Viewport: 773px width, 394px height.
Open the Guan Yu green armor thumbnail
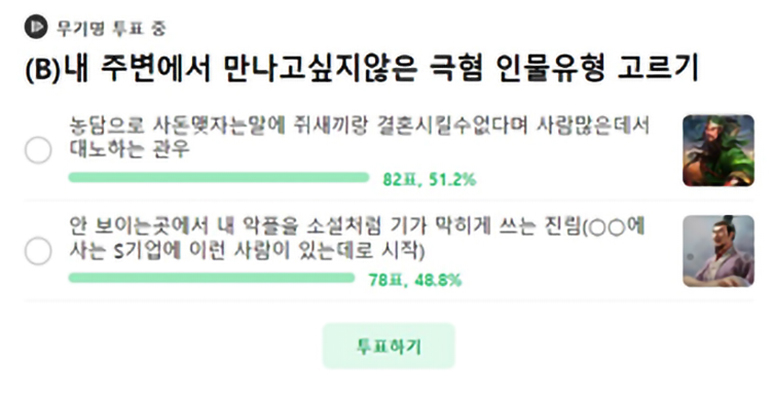pyautogui.click(x=718, y=150)
